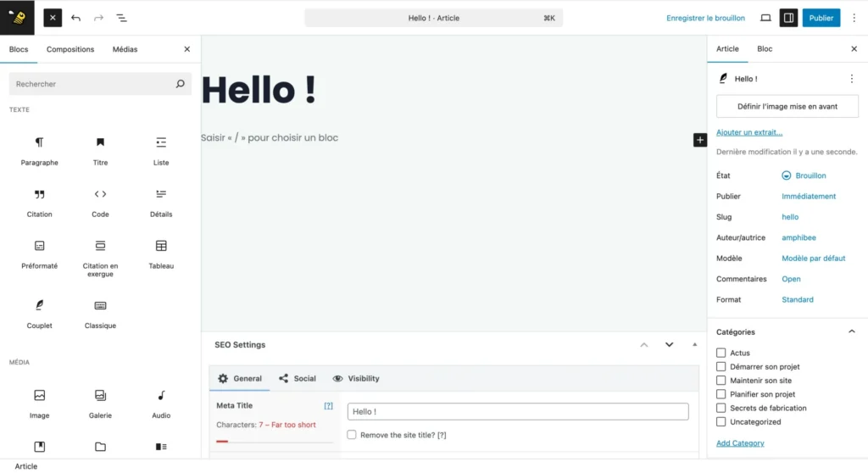The image size is (868, 473).
Task: Open article actions menu next to Hello !
Action: pos(851,79)
